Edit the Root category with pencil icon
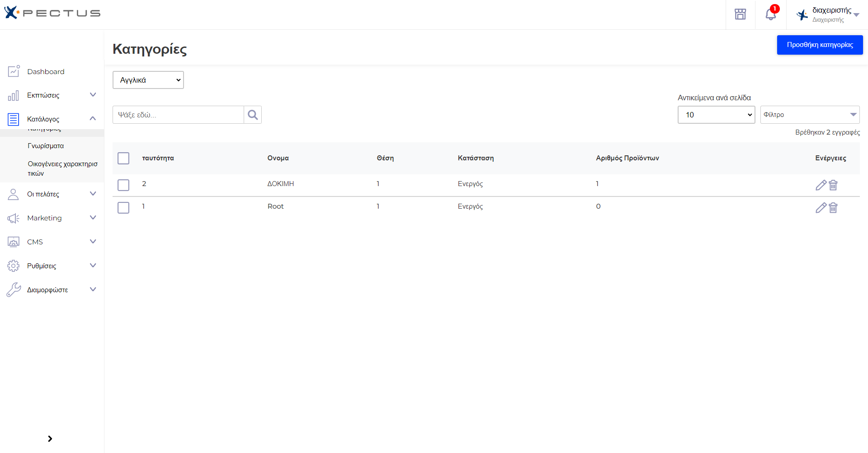The width and height of the screenshot is (868, 453). [x=821, y=207]
